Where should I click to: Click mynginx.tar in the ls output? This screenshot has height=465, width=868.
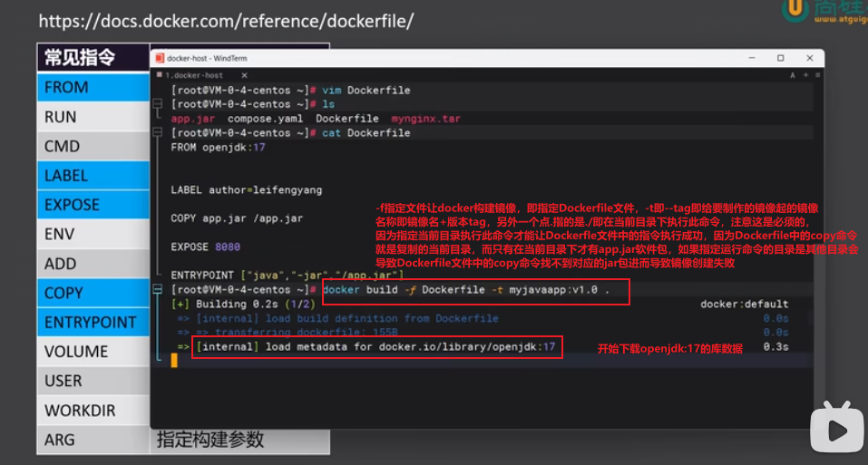pyautogui.click(x=425, y=119)
